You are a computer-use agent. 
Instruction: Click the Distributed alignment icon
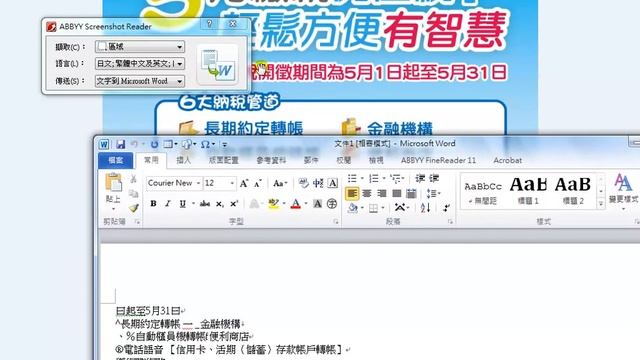(x=411, y=193)
